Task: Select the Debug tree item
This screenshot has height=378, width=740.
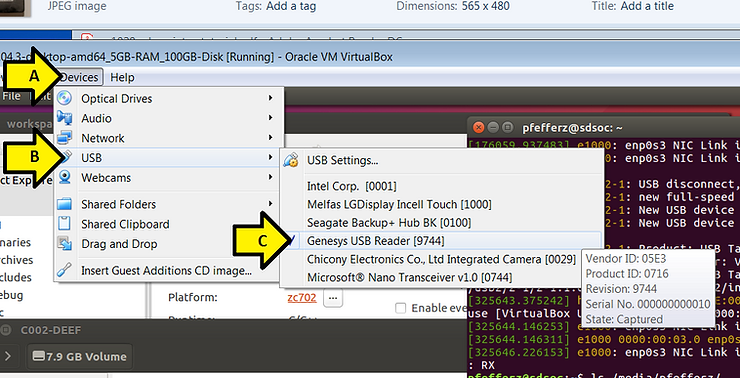Action: click(11, 295)
